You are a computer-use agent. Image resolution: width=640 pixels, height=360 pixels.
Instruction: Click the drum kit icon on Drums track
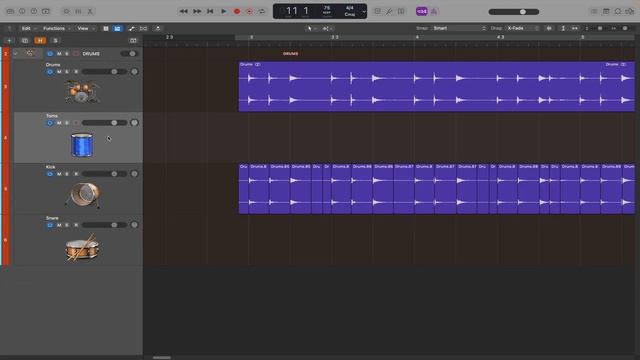tap(82, 92)
